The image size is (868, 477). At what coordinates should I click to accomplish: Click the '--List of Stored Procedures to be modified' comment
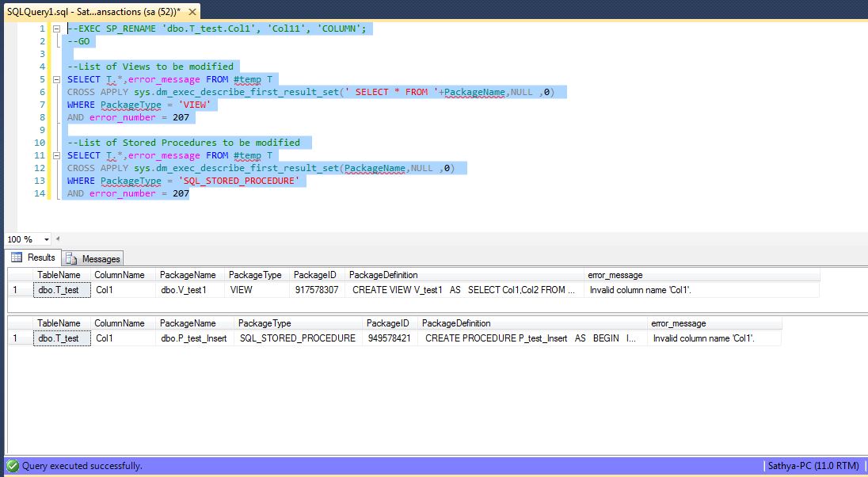tap(184, 143)
